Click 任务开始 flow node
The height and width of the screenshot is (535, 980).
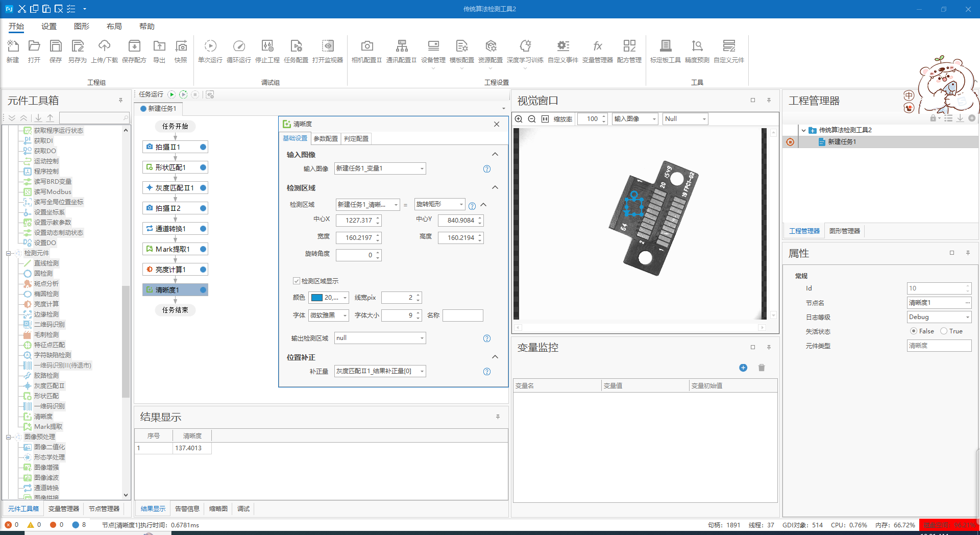pyautogui.click(x=175, y=126)
